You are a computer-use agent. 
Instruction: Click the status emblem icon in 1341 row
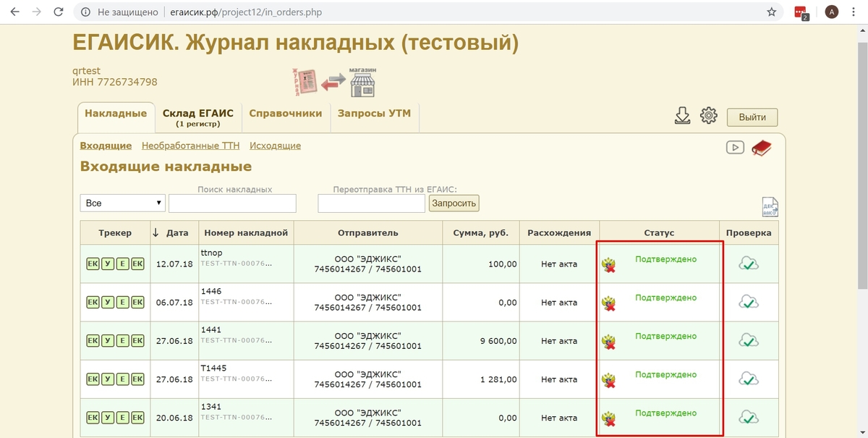pos(609,419)
